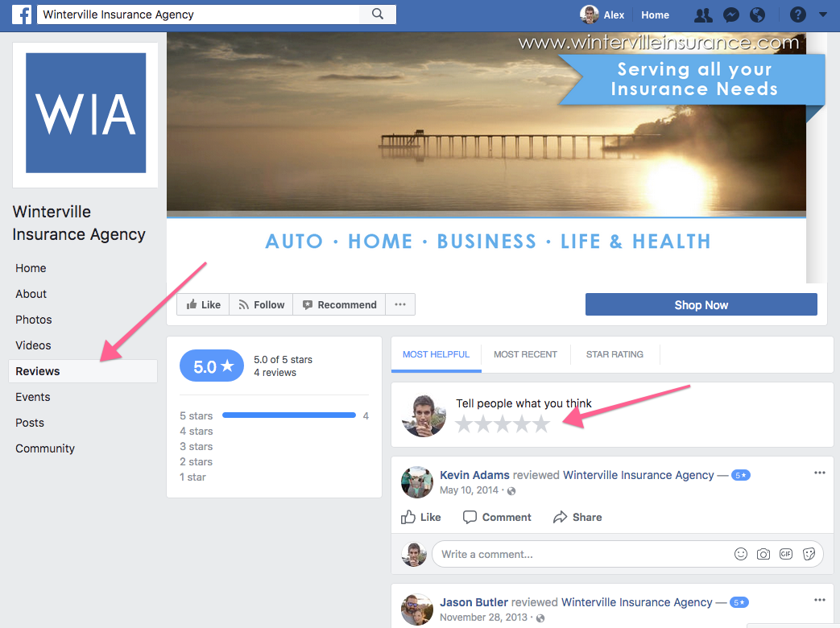Click the 5 stars rating bar
This screenshot has height=628, width=840.
pyautogui.click(x=289, y=415)
